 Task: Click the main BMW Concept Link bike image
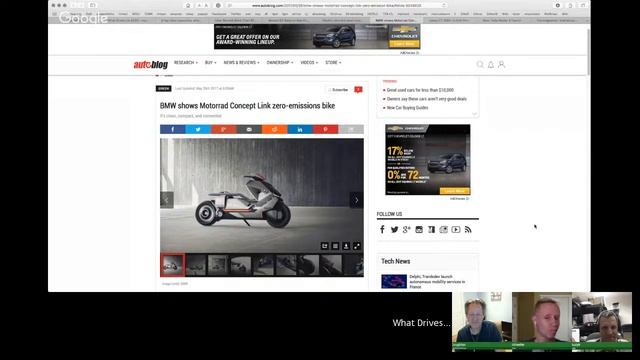pos(262,196)
